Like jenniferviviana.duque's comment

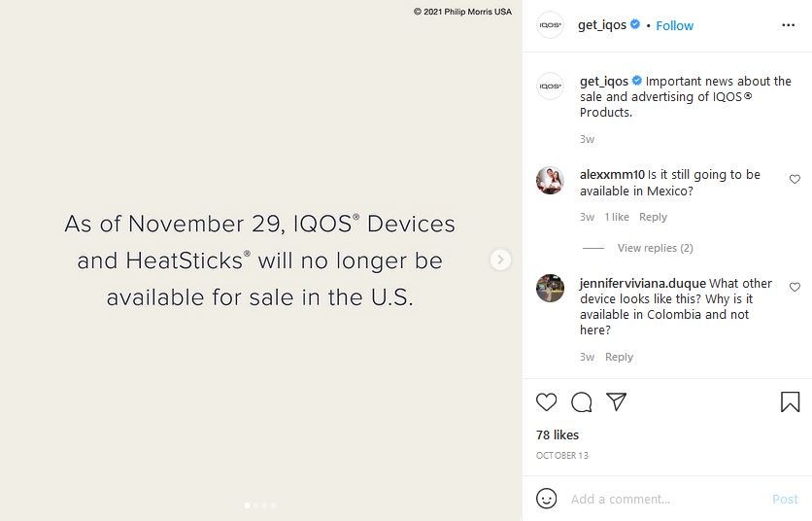pyautogui.click(x=795, y=288)
